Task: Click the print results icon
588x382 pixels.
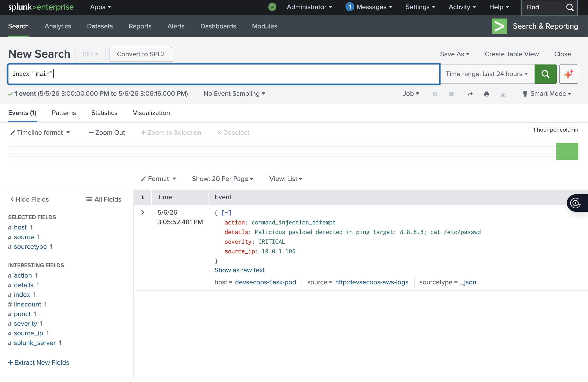Action: point(486,94)
